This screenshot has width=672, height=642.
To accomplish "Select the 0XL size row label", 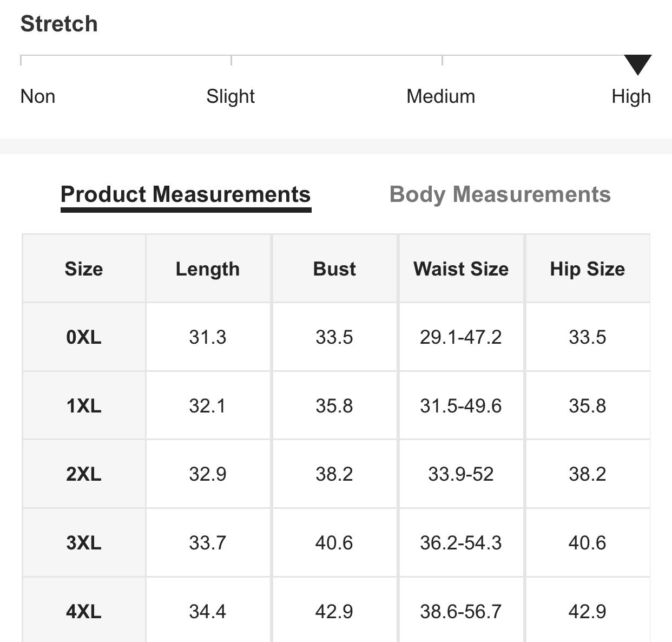I will (84, 337).
